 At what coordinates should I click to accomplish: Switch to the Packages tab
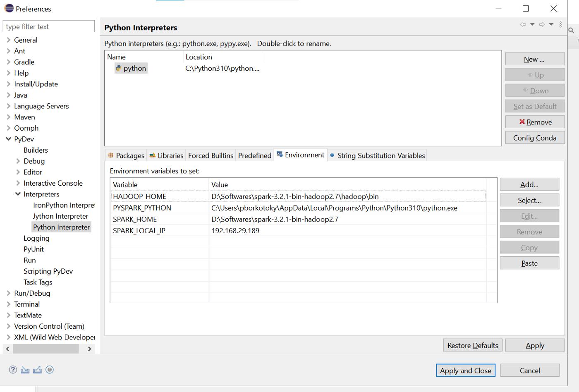[x=126, y=155]
